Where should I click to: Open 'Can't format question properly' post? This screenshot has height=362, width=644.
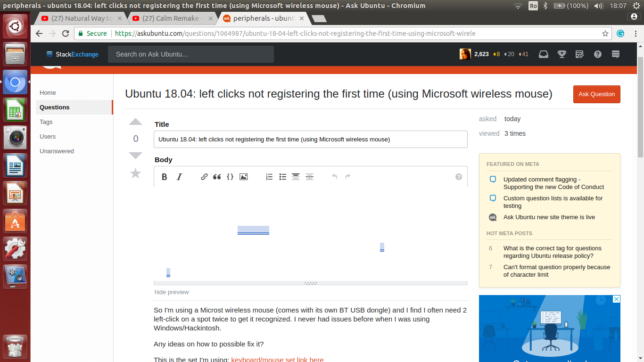pyautogui.click(x=557, y=271)
